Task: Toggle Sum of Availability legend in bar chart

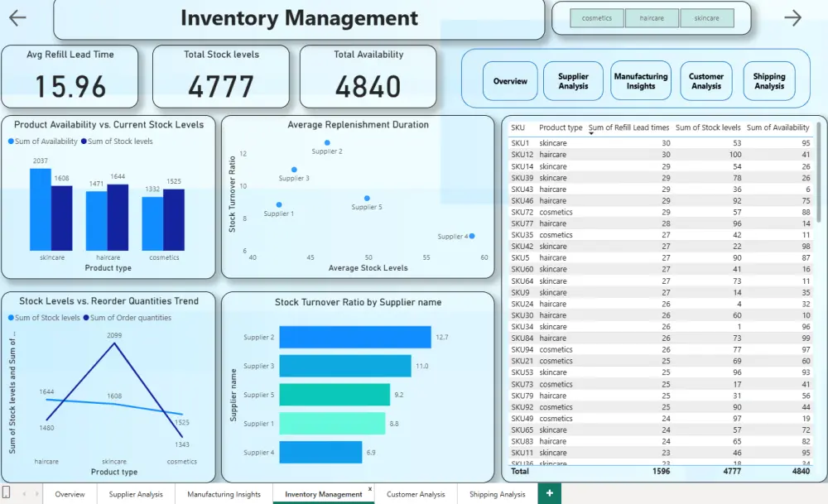Action: (43, 142)
